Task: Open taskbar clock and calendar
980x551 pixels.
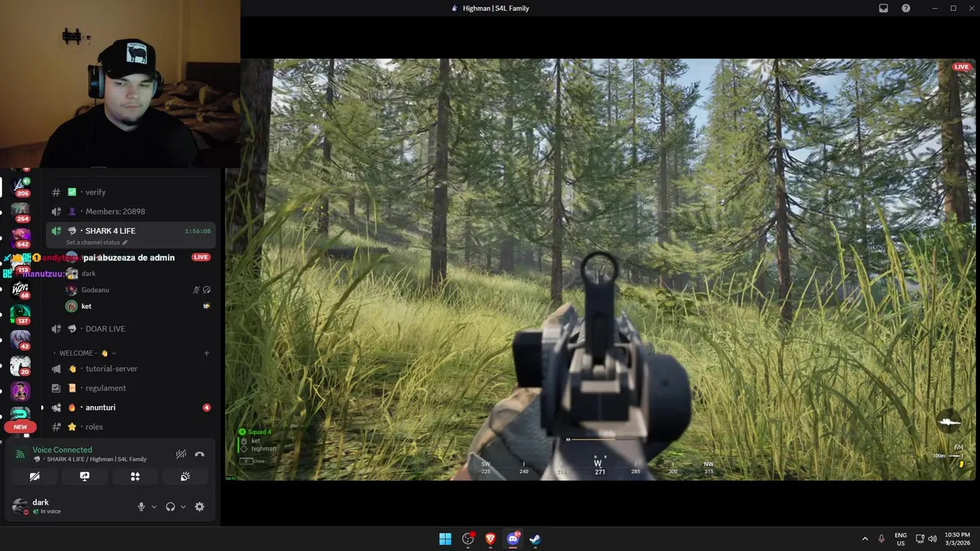Action: 957,539
